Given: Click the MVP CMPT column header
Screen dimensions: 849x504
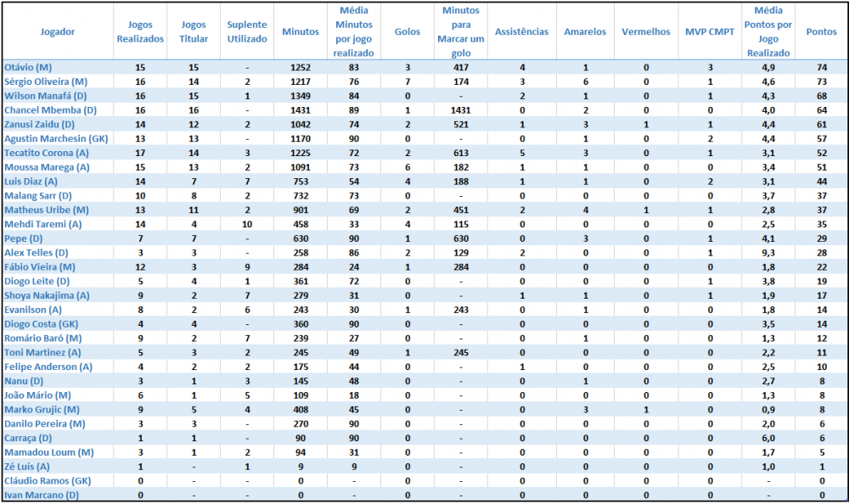Looking at the screenshot, I should click(x=709, y=31).
